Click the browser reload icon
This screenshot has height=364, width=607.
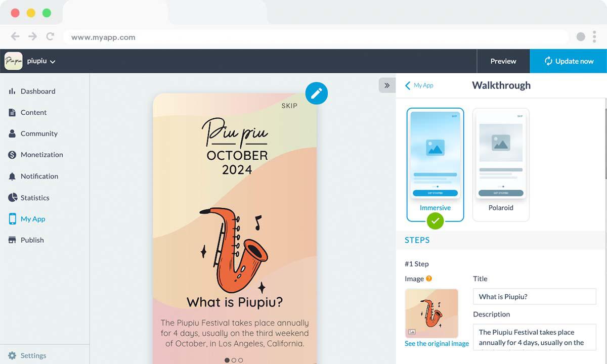point(50,36)
